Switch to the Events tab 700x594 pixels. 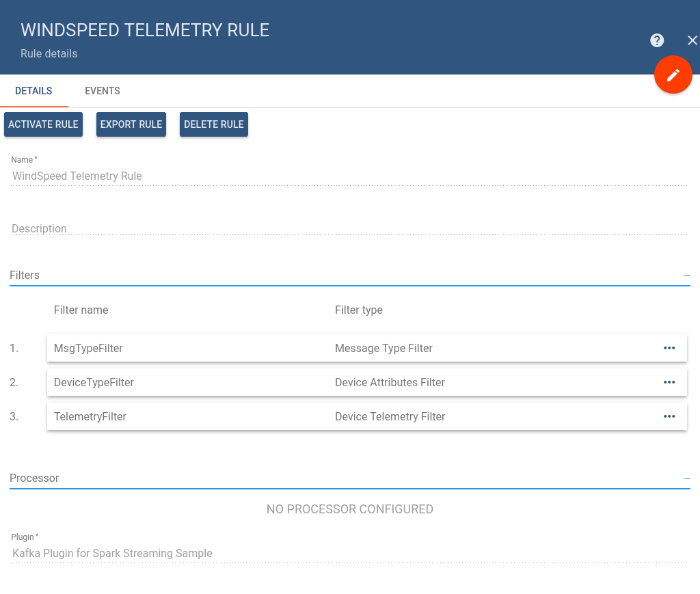[103, 91]
